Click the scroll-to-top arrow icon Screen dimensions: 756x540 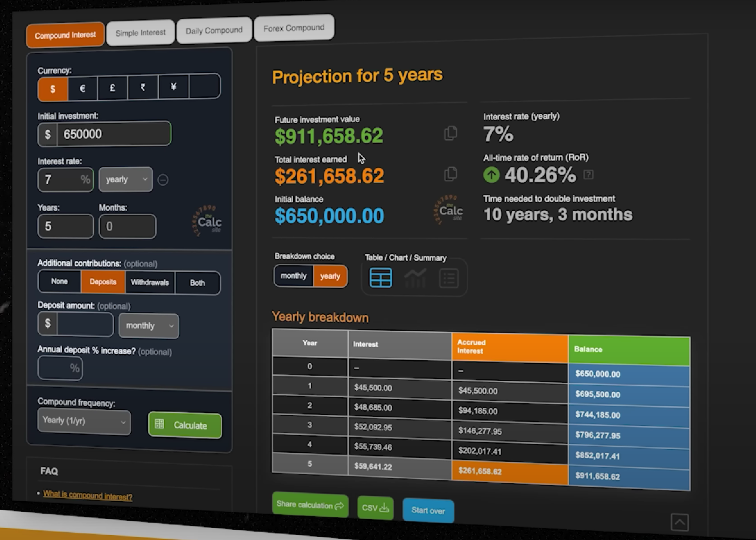[x=680, y=522]
